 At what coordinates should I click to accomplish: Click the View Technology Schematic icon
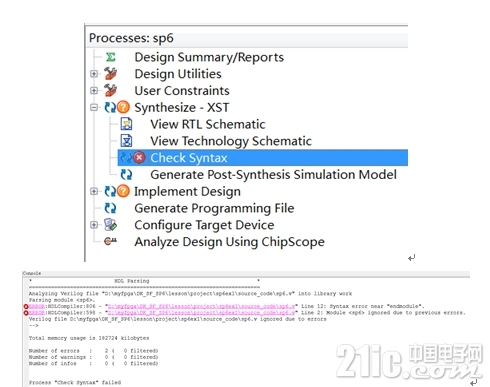126,141
